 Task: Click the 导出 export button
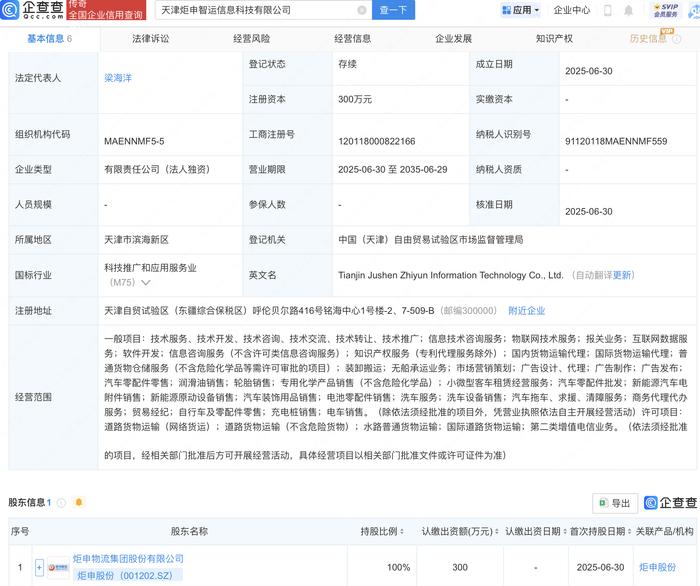[615, 503]
